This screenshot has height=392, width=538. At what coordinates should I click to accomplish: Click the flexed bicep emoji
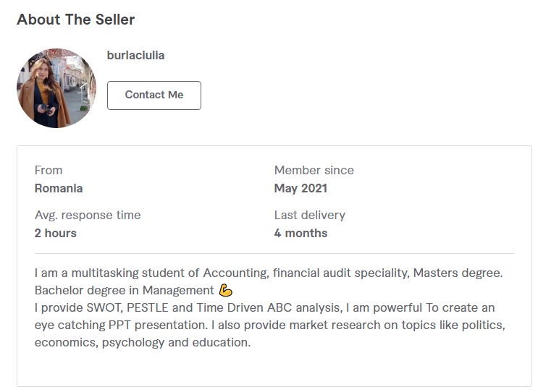pyautogui.click(x=226, y=291)
